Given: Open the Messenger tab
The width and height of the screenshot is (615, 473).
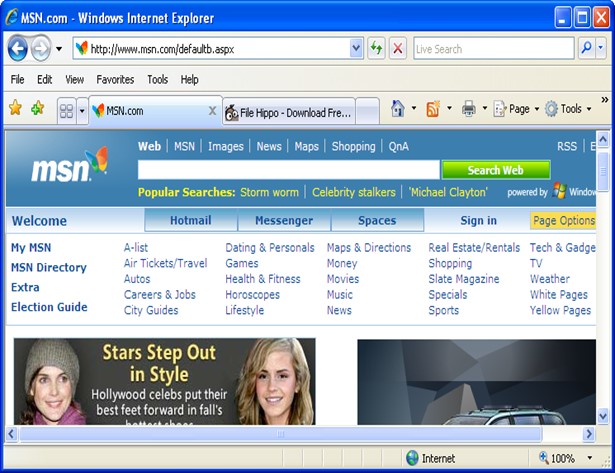Looking at the screenshot, I should [x=284, y=220].
